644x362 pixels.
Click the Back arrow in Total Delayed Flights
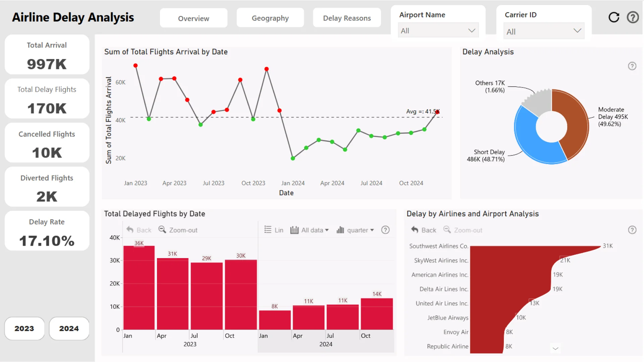point(139,230)
